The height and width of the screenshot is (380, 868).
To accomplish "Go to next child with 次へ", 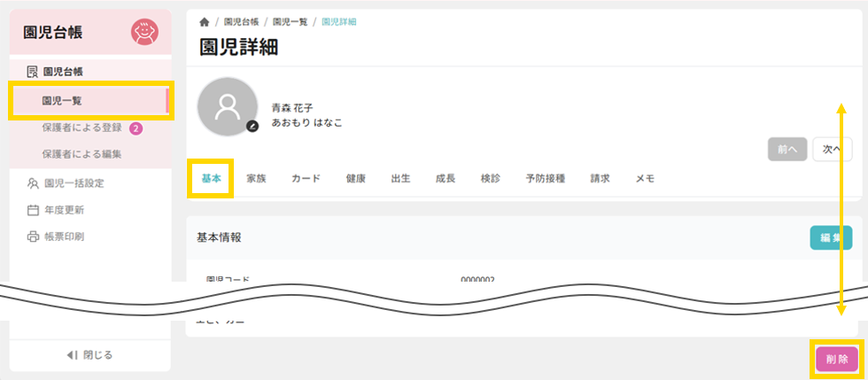I will coord(832,150).
